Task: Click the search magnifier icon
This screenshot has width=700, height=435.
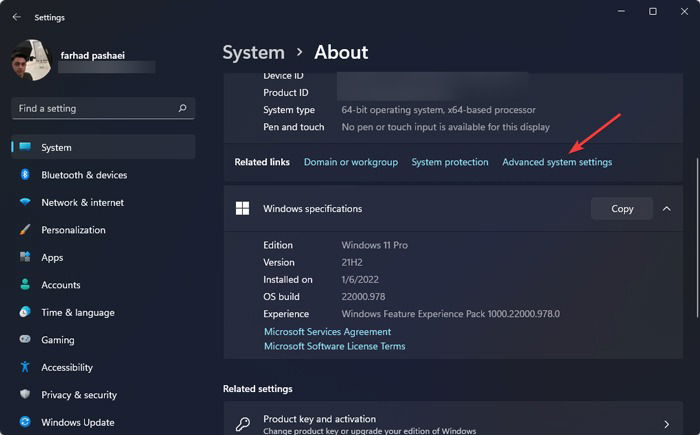Action: tap(182, 108)
